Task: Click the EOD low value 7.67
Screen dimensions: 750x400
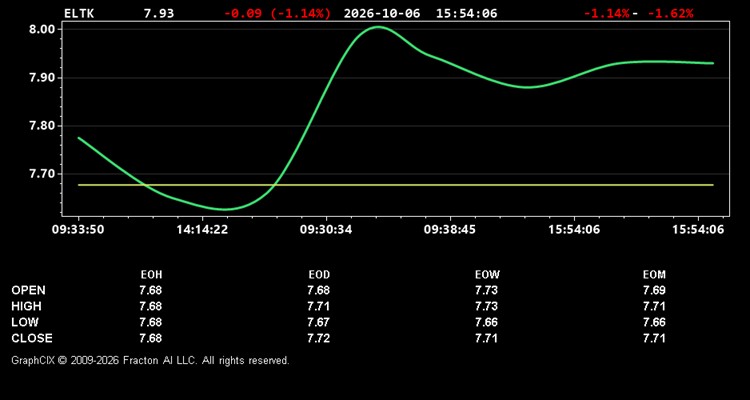Action: point(319,322)
